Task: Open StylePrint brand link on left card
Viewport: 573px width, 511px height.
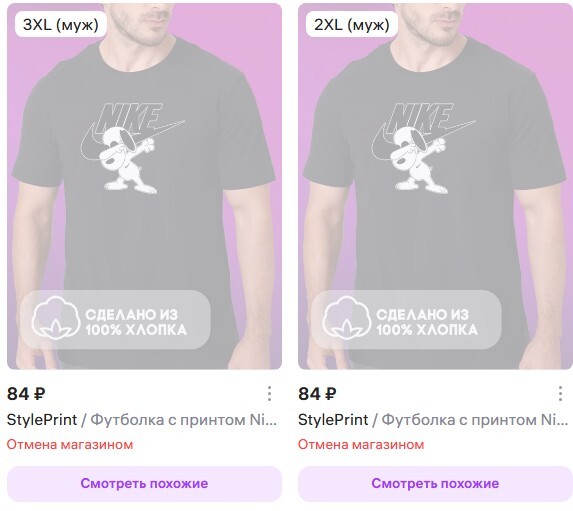Action: coord(42,420)
